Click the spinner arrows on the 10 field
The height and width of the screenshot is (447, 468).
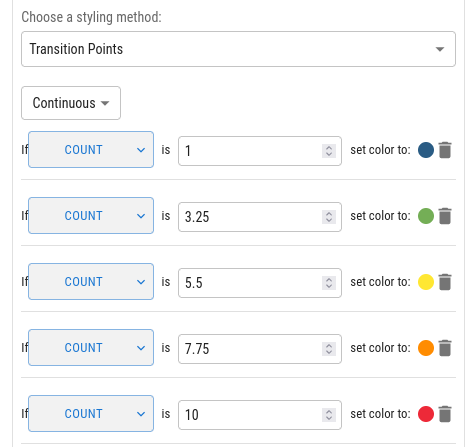(x=329, y=415)
